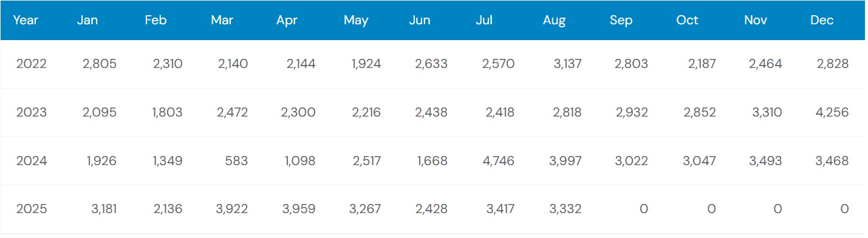This screenshot has height=238, width=868.
Task: Select the 2025 row label
Action: pos(32,209)
